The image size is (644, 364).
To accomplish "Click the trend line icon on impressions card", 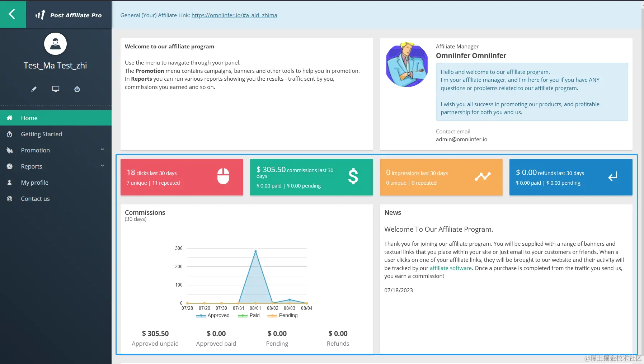I will [x=483, y=176].
